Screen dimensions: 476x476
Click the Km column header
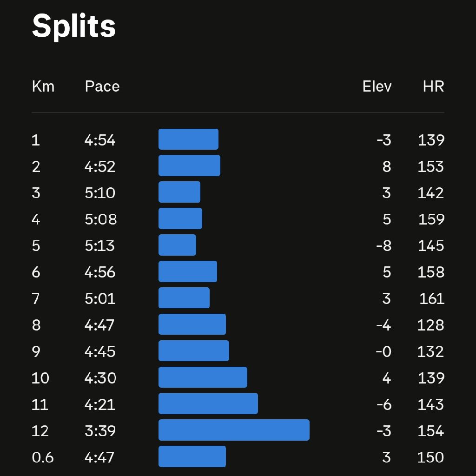[x=43, y=86]
